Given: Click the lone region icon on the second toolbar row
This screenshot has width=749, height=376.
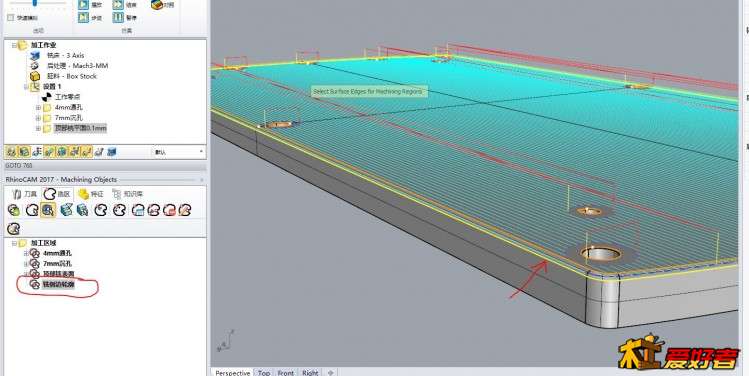Looking at the screenshot, I should [14, 228].
